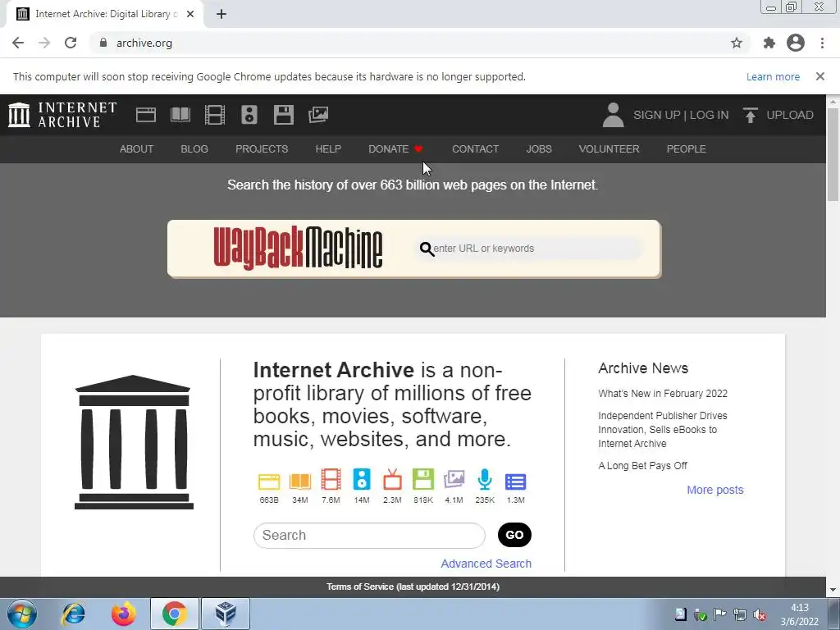This screenshot has width=840, height=630.
Task: Open the HELP menu item
Action: (x=328, y=149)
